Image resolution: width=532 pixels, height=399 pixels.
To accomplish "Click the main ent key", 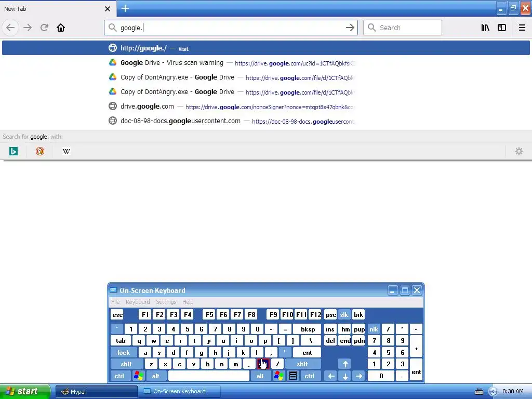I will tap(307, 353).
